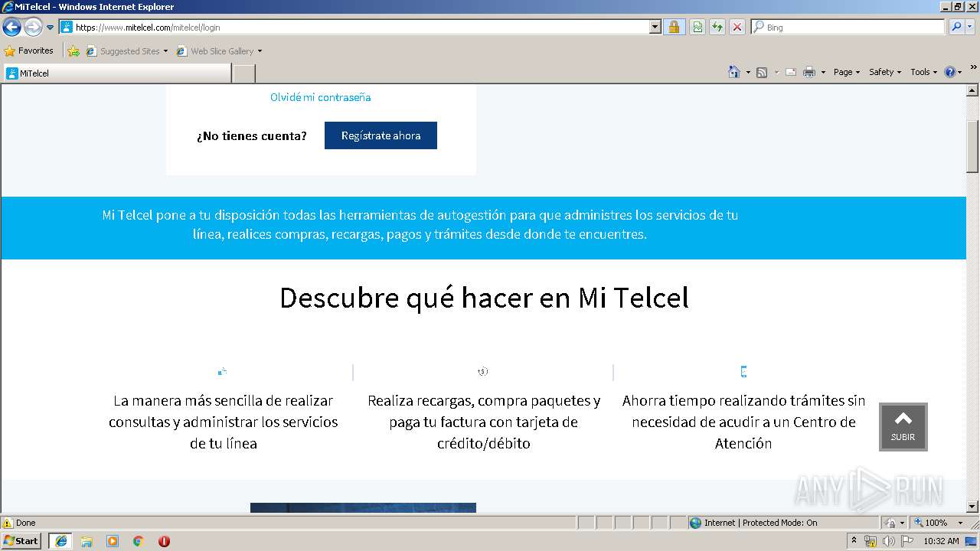Image resolution: width=980 pixels, height=551 pixels.
Task: Go to the Home page icon
Action: [x=734, y=72]
